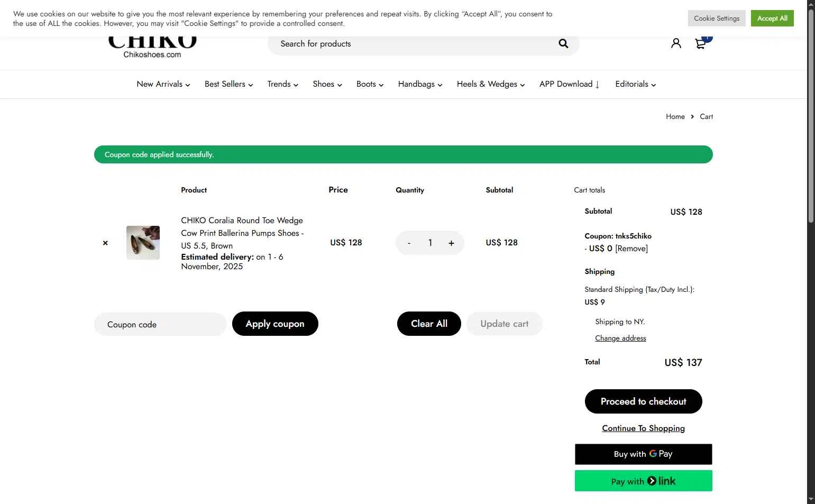Expand the Shoes menu
815x504 pixels.
(x=327, y=84)
